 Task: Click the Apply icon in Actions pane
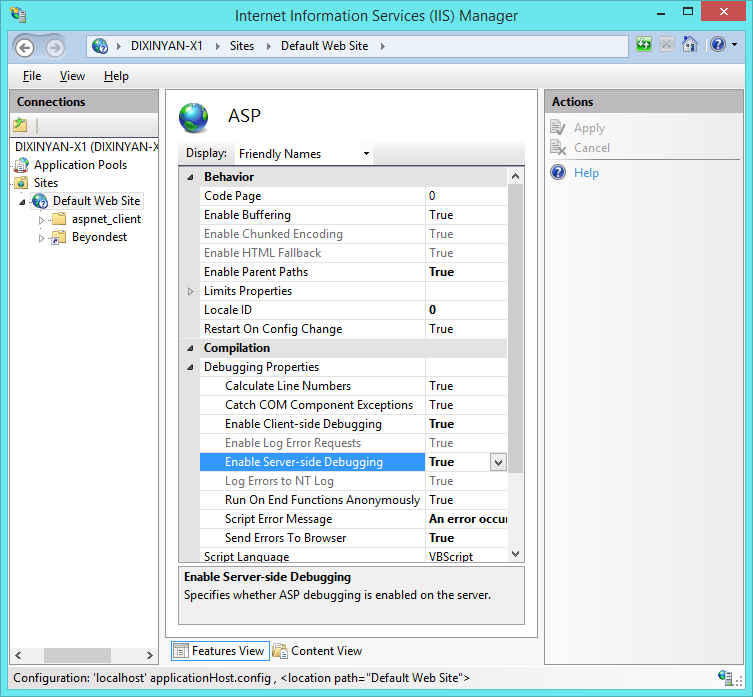558,128
